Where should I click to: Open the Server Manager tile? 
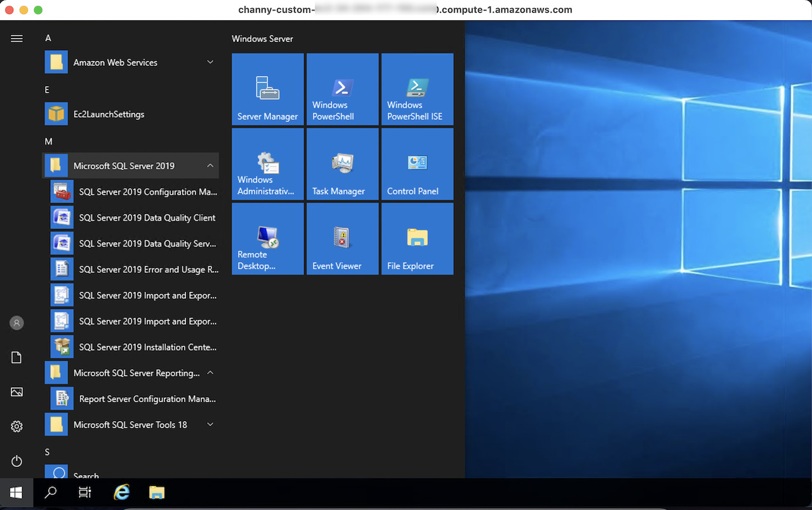[267, 89]
